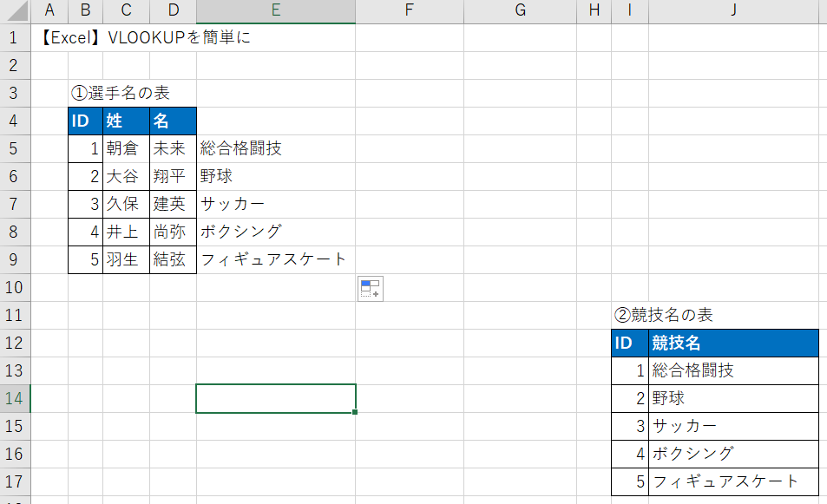Viewport: 827px width, 504px height.
Task: Select the cell containing '久保'
Action: [x=127, y=204]
